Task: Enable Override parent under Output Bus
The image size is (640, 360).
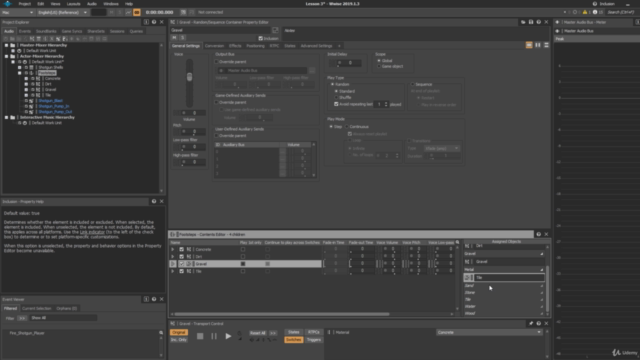Action: click(217, 62)
